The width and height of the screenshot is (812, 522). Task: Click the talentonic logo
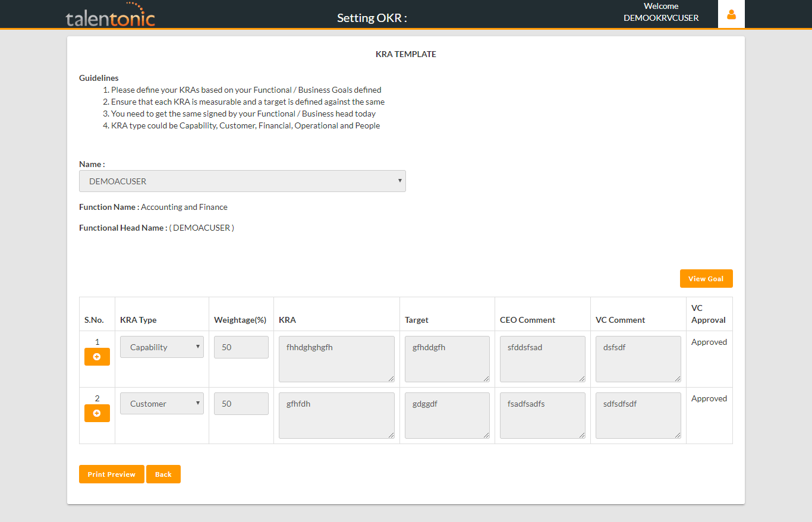[x=110, y=15]
